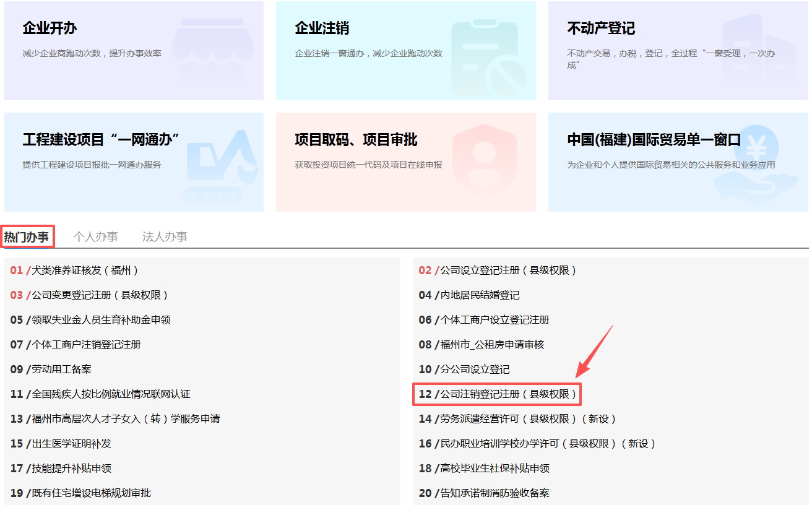Switch to the 个人办事 tab

point(95,236)
